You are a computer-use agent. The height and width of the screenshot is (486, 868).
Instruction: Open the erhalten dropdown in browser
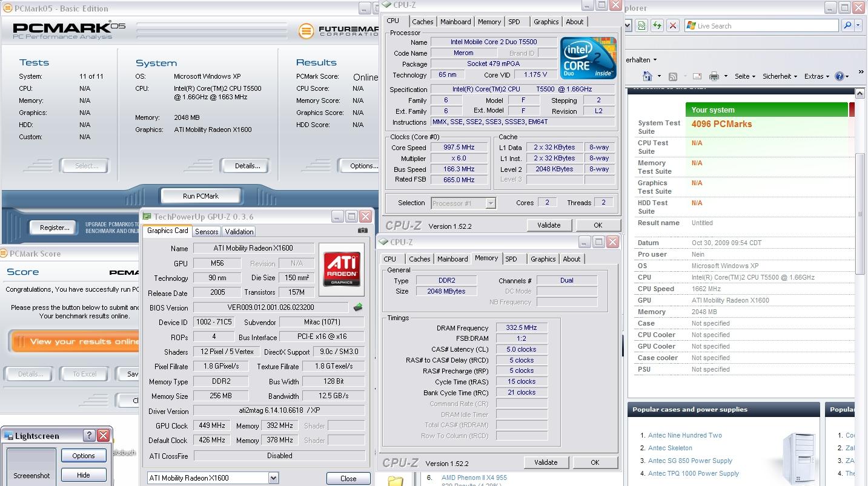[x=641, y=60]
